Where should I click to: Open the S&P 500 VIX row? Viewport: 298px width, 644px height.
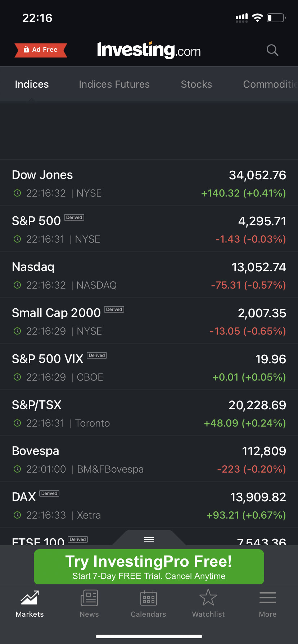pos(149,367)
